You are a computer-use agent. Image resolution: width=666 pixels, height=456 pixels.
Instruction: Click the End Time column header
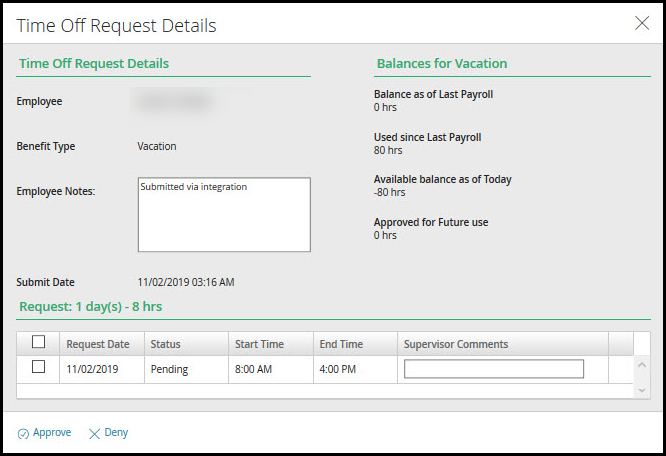pyautogui.click(x=341, y=344)
